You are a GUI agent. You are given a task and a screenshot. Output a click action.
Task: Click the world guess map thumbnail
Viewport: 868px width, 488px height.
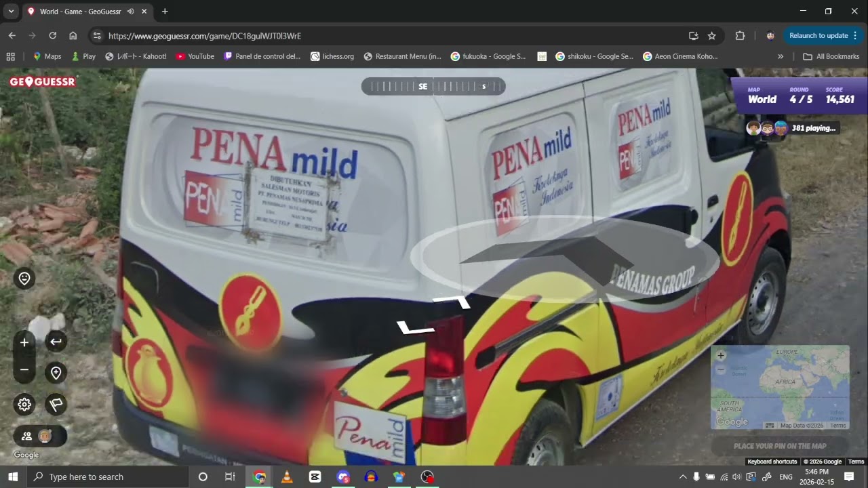780,387
